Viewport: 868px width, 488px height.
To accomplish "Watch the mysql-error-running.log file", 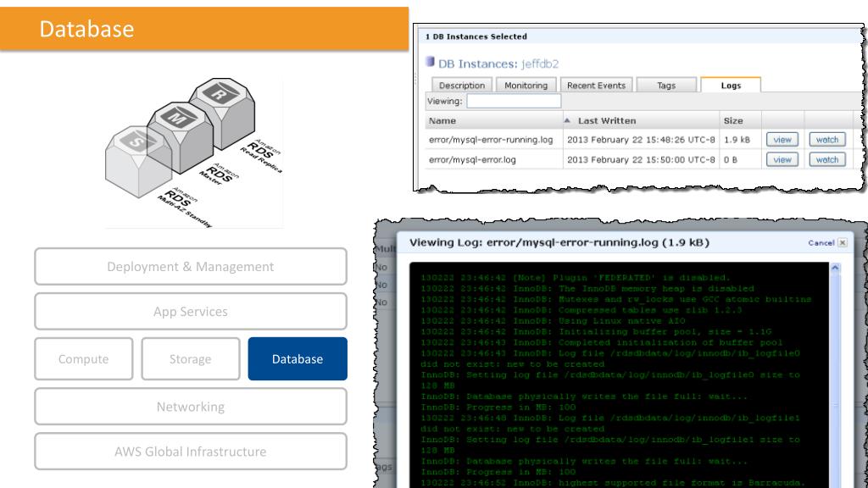I will (827, 140).
